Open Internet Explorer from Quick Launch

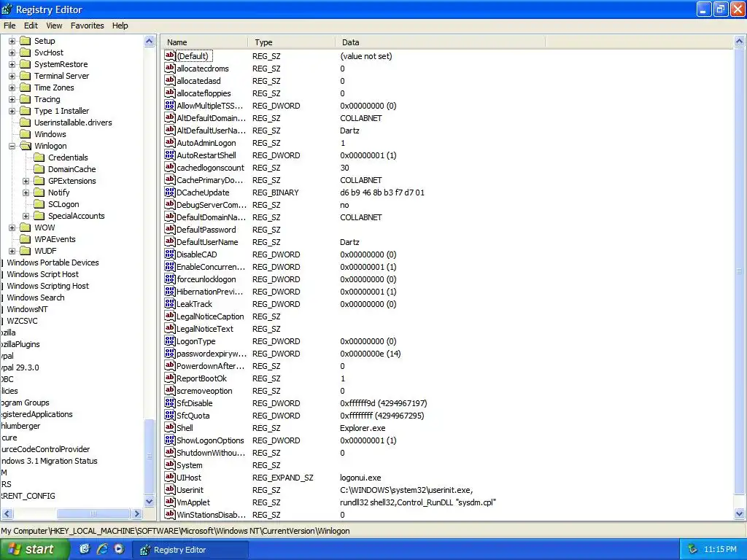[x=102, y=549]
